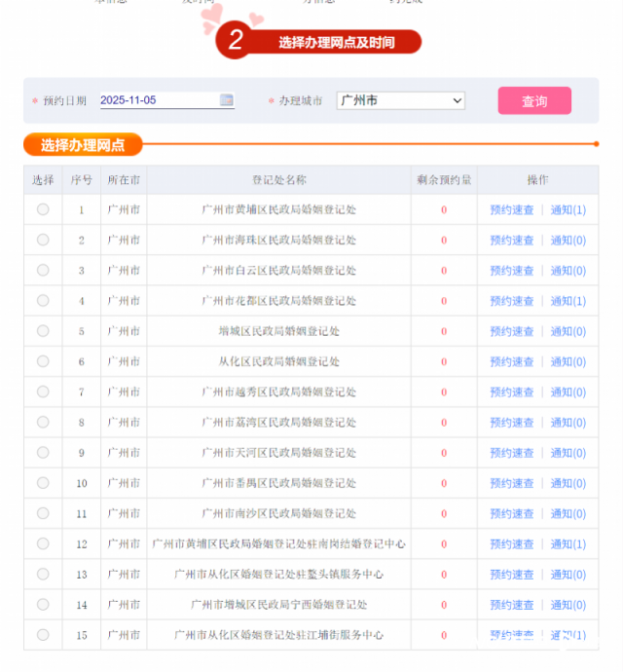The image size is (623, 672).
Task: Click 预约速查 link for 天河区 row
Action: click(512, 454)
